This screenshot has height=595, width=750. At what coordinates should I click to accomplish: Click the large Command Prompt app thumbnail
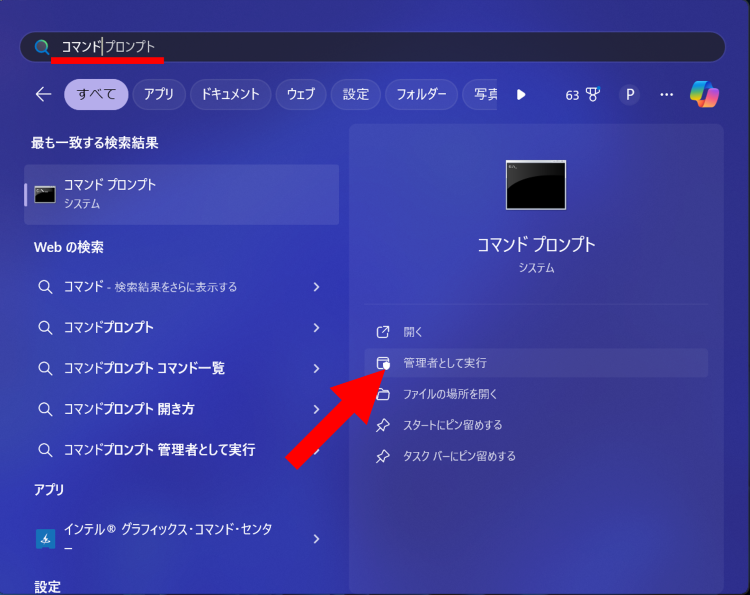pyautogui.click(x=535, y=185)
